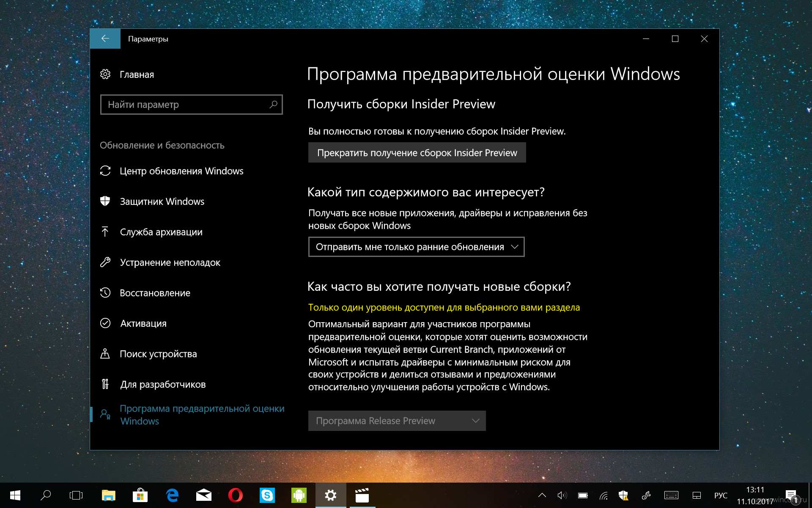Open the Главная home gear icon

[x=105, y=75]
